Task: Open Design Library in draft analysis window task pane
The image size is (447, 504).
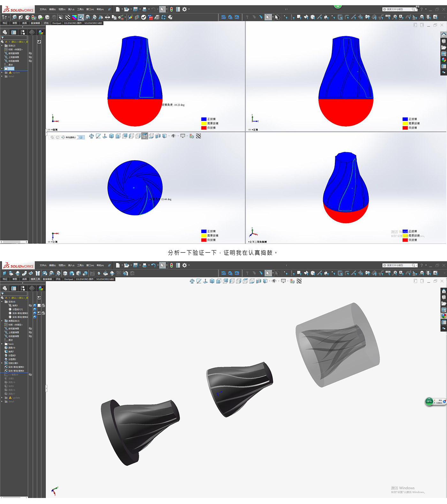Action: click(443, 41)
